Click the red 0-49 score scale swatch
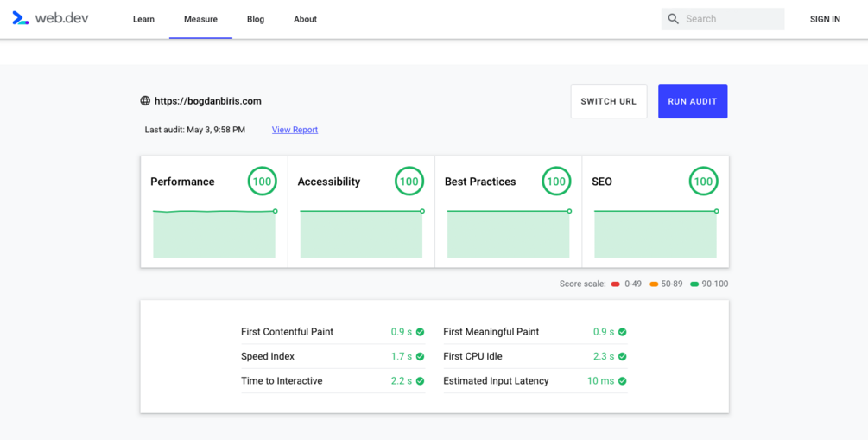 click(616, 284)
